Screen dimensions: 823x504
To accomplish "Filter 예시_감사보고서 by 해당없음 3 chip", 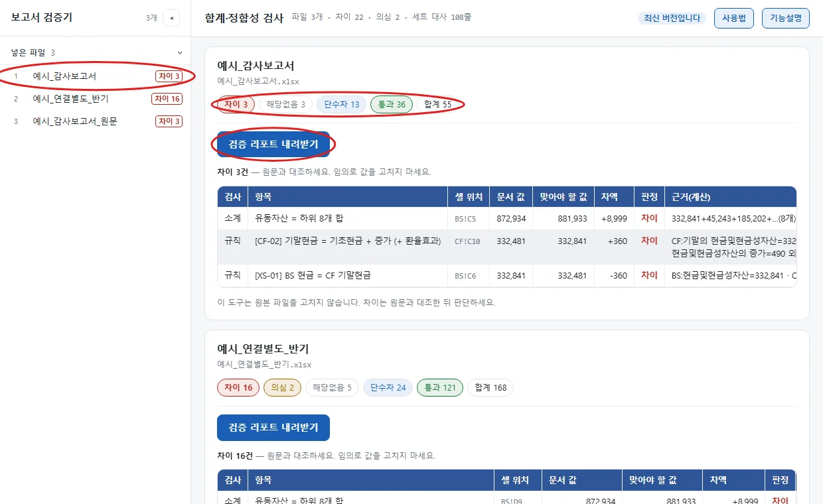I will pyautogui.click(x=285, y=104).
